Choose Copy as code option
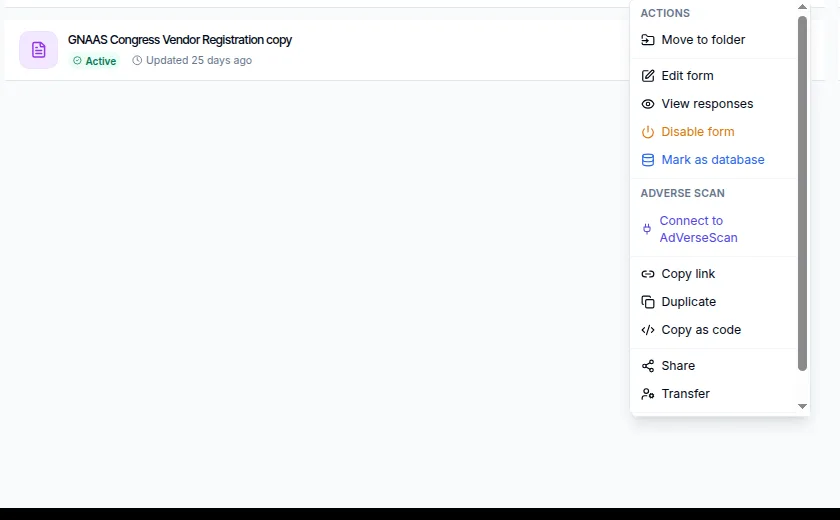 (x=713, y=330)
